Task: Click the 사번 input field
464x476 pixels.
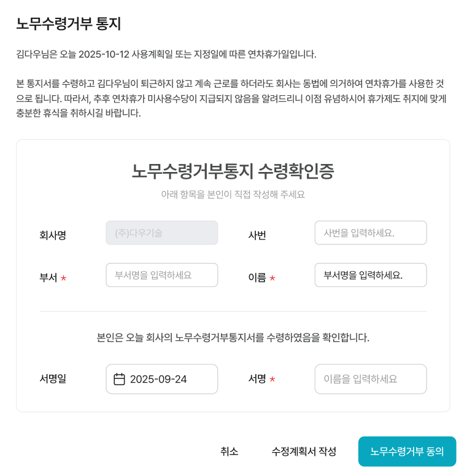Action: click(x=370, y=233)
